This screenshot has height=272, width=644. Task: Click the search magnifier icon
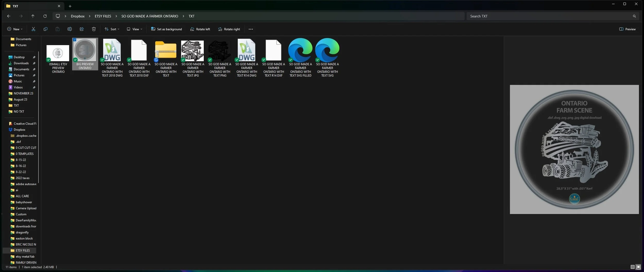[x=634, y=16]
